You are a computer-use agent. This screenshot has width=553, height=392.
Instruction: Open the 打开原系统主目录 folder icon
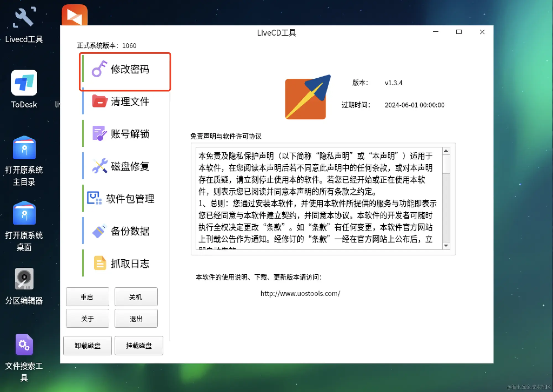tap(24, 148)
